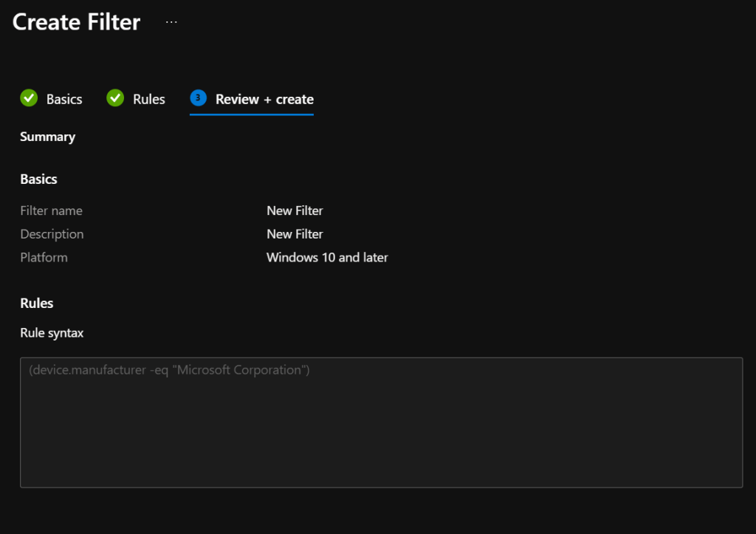Click the green checkmark beside Basics
Viewport: 756px width, 534px height.
[x=29, y=98]
